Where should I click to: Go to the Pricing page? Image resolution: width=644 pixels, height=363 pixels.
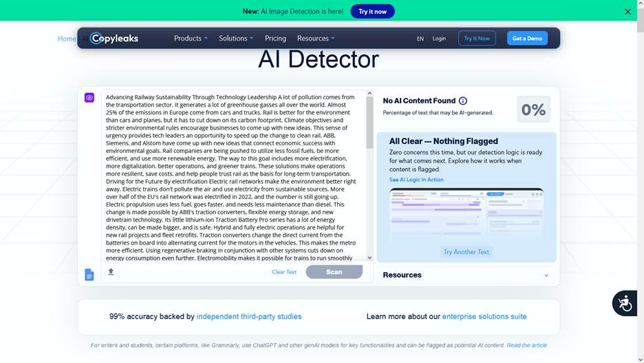pos(275,39)
